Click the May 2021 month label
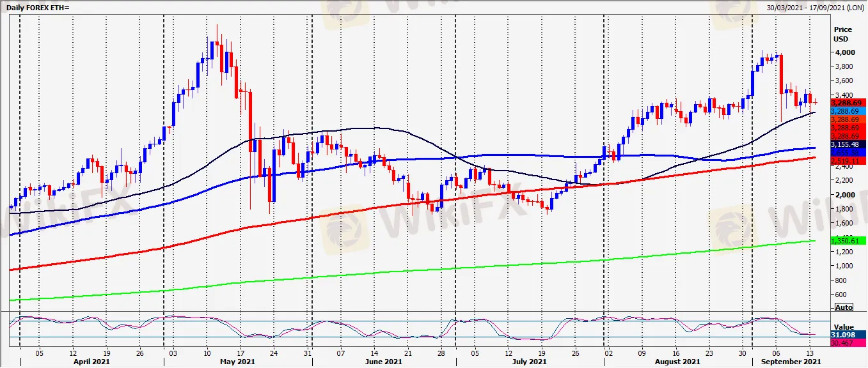This screenshot has width=868, height=368. (237, 362)
